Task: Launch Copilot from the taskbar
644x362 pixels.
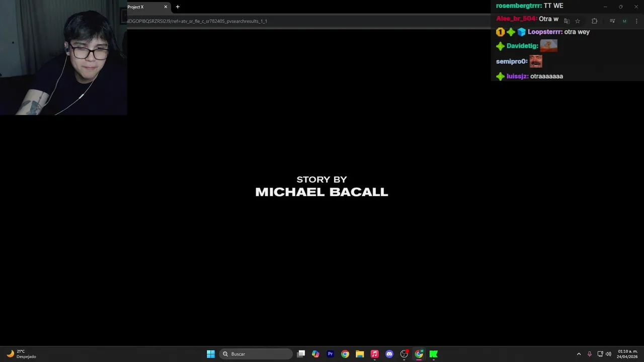Action: tap(315, 354)
